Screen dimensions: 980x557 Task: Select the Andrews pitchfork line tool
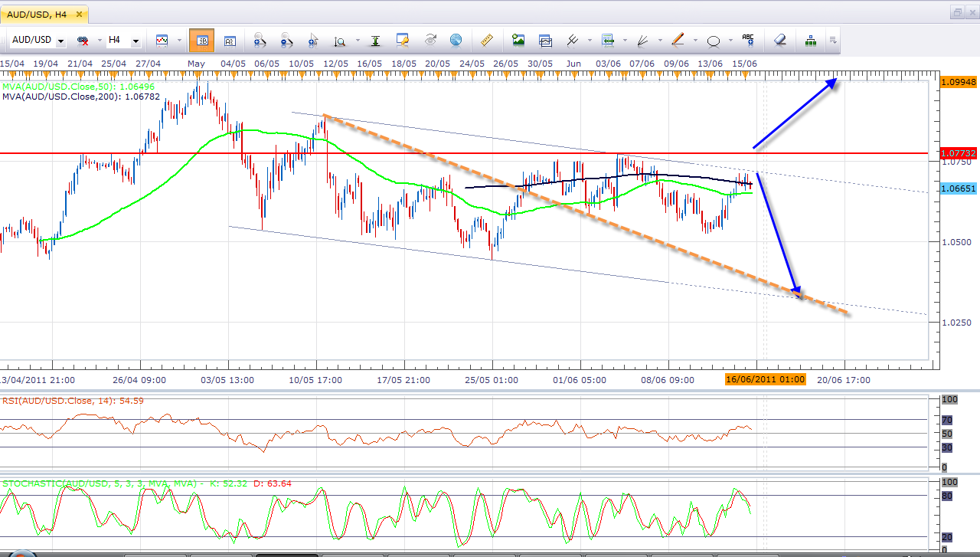pyautogui.click(x=572, y=40)
